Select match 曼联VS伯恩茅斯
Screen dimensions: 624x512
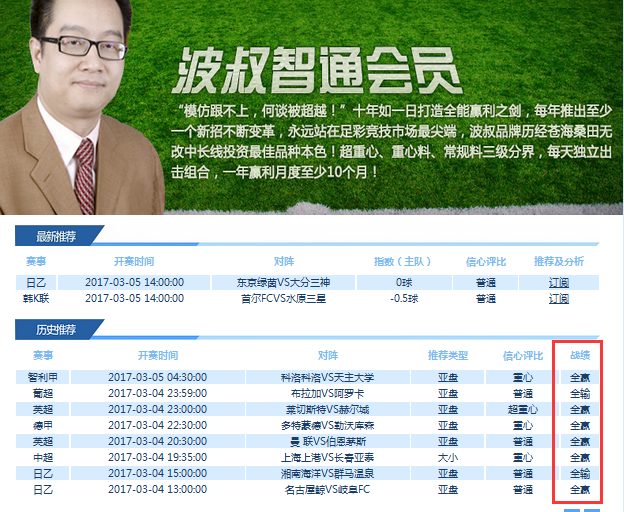pyautogui.click(x=328, y=441)
